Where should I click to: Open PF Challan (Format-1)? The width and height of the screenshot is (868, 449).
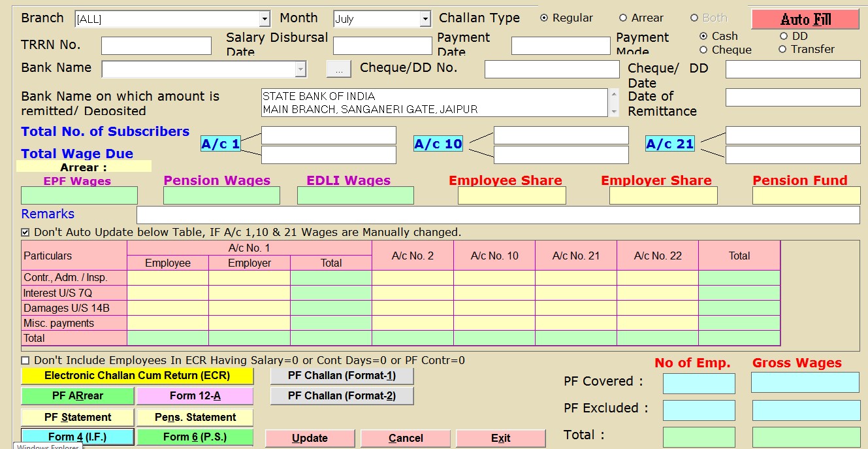point(342,376)
